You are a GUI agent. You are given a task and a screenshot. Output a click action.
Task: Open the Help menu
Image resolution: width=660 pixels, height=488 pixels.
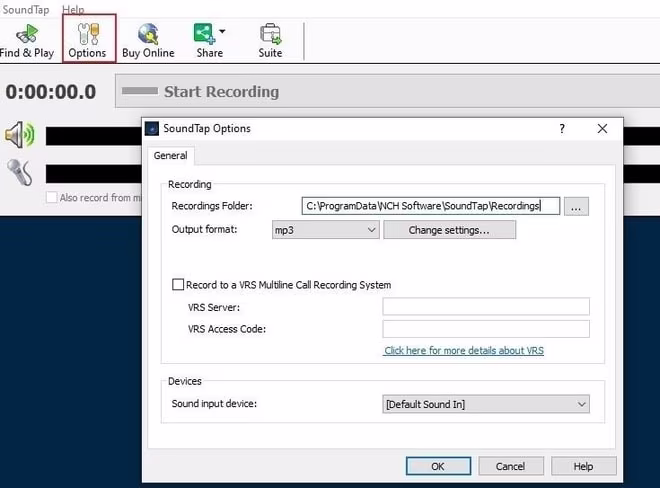click(x=73, y=9)
